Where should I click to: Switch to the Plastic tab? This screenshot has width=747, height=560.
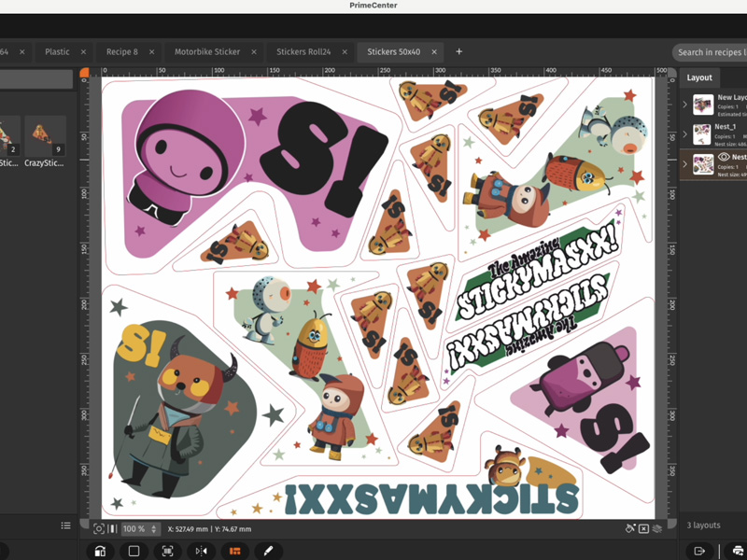pos(57,52)
